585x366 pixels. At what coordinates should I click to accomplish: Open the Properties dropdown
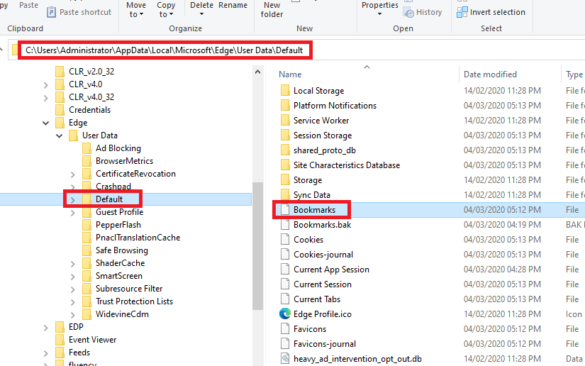pyautogui.click(x=380, y=9)
